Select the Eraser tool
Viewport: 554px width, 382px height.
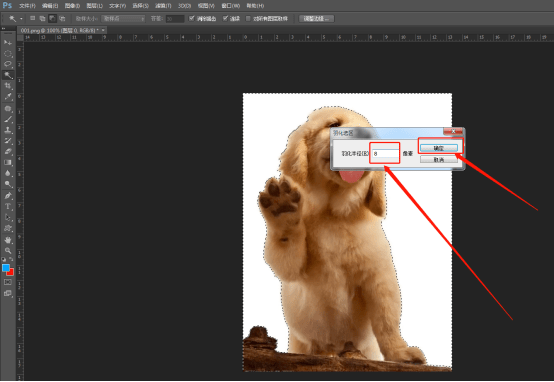tap(8, 152)
